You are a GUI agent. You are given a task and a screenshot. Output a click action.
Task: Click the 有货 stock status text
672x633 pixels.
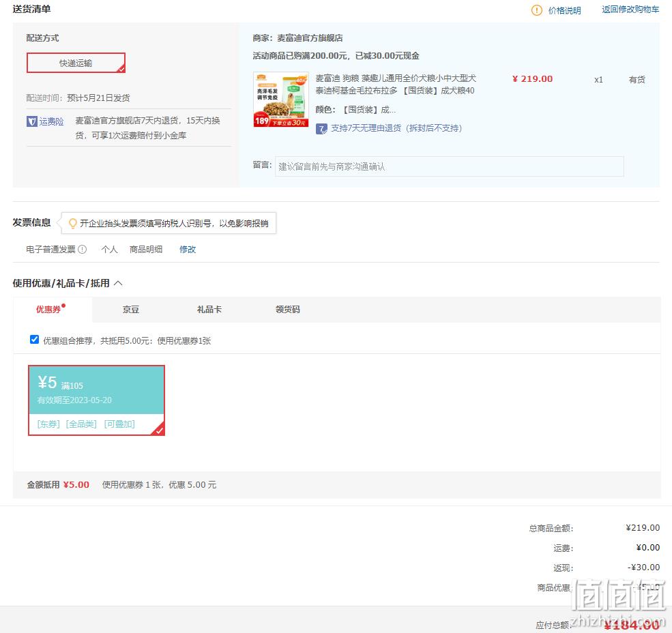tap(637, 80)
